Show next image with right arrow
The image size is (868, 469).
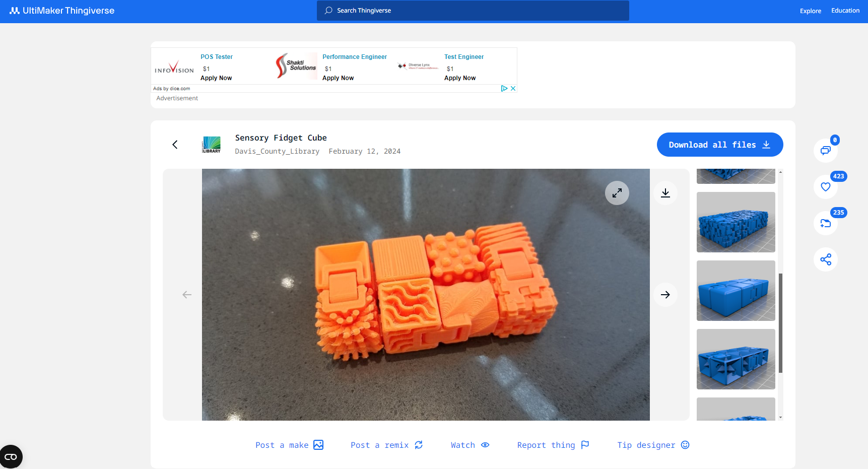(x=665, y=295)
